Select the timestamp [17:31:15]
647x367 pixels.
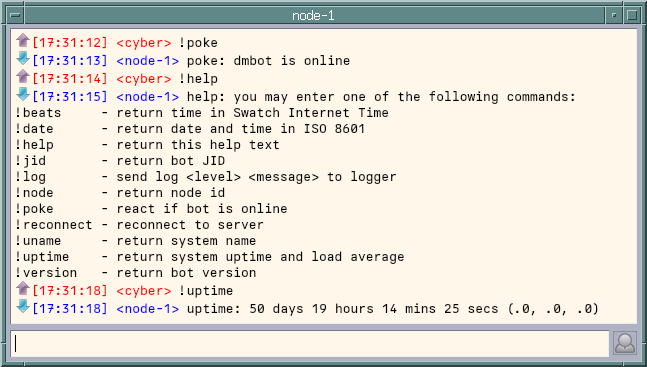[70, 97]
